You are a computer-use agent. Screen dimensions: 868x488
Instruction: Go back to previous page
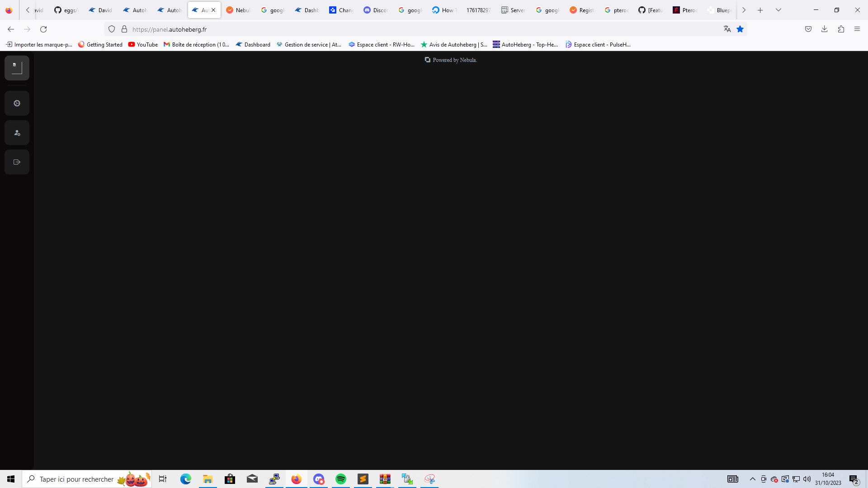[11, 29]
